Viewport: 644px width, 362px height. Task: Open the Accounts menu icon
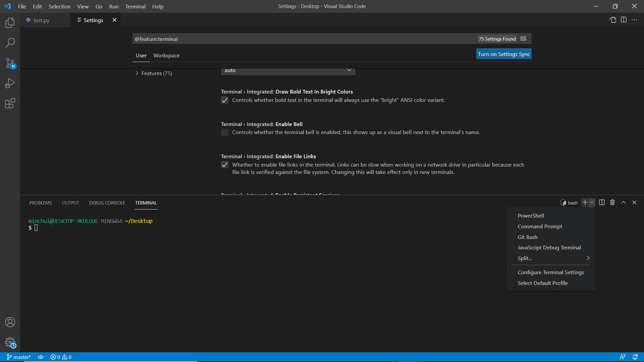10,322
